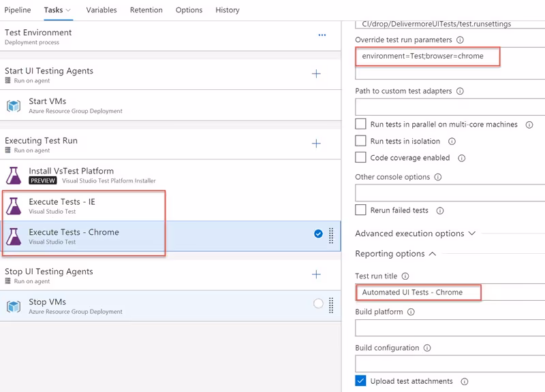This screenshot has height=392, width=545.
Task: Show info for Rerun failed tests
Action: pos(440,211)
